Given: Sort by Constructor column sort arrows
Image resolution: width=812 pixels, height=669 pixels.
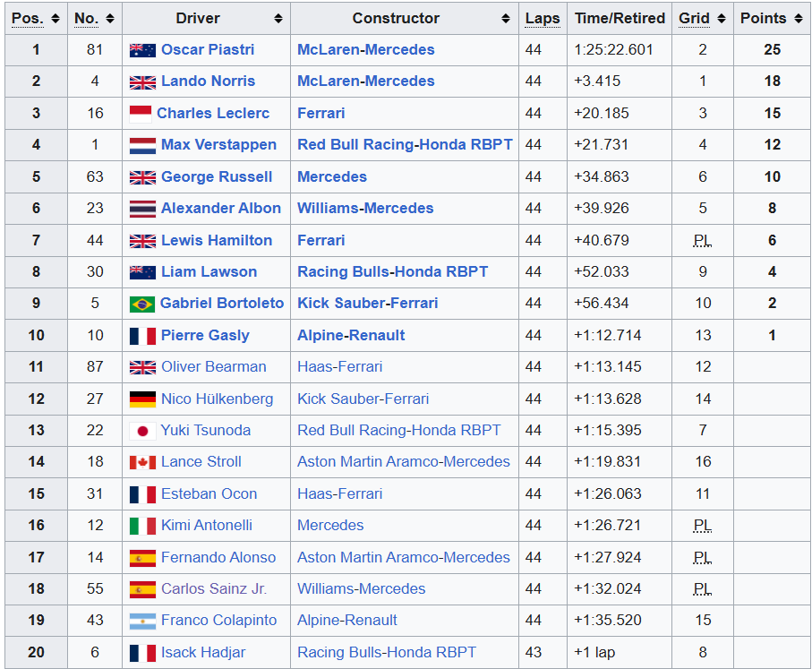Looking at the screenshot, I should pos(506,19).
